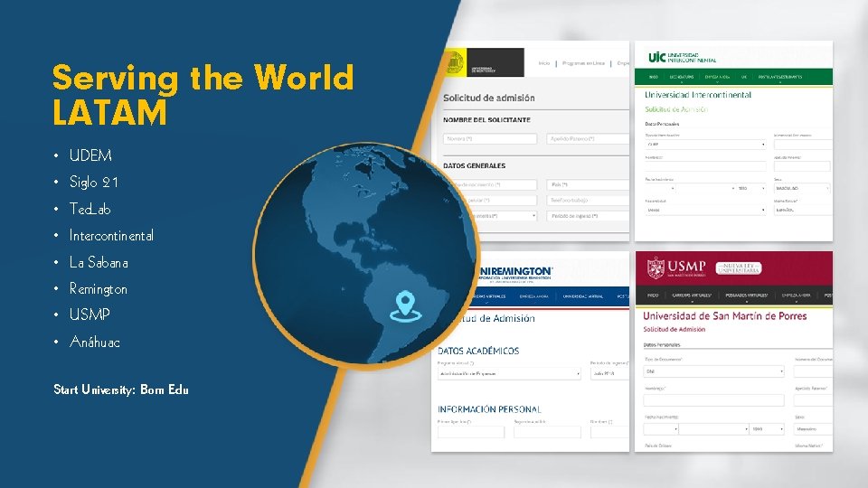Click USMP 'Solicitud de Admisión' subheading
868x488 pixels.
[x=674, y=329]
